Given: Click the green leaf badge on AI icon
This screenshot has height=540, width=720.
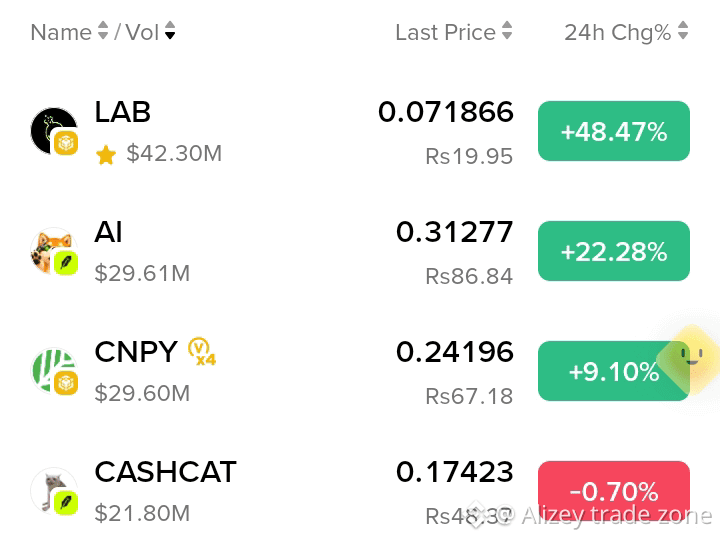Looking at the screenshot, I should coord(66,263).
